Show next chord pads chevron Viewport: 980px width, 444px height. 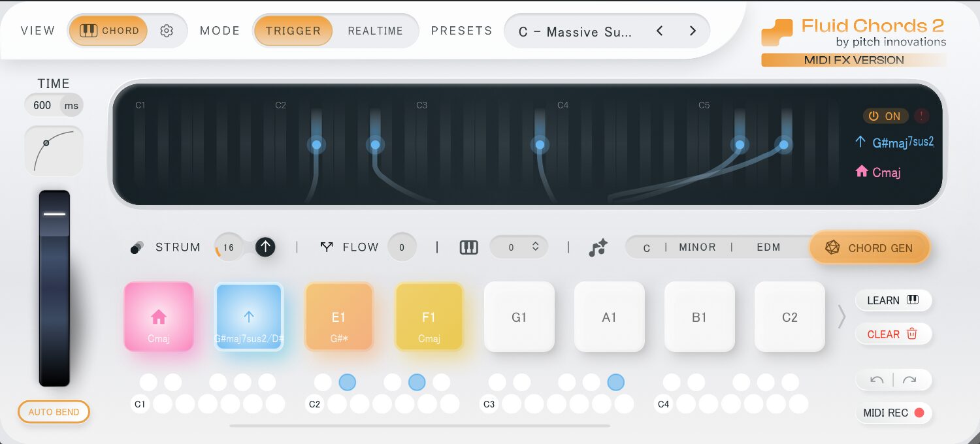pyautogui.click(x=841, y=317)
